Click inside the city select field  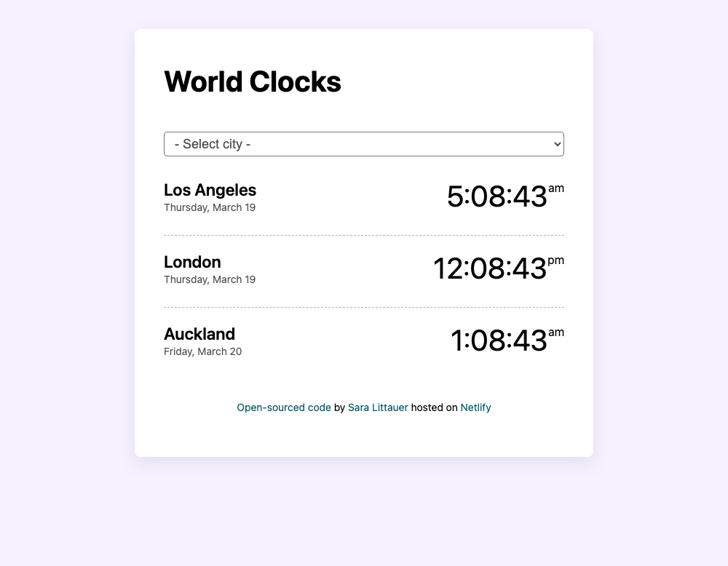(328, 143)
